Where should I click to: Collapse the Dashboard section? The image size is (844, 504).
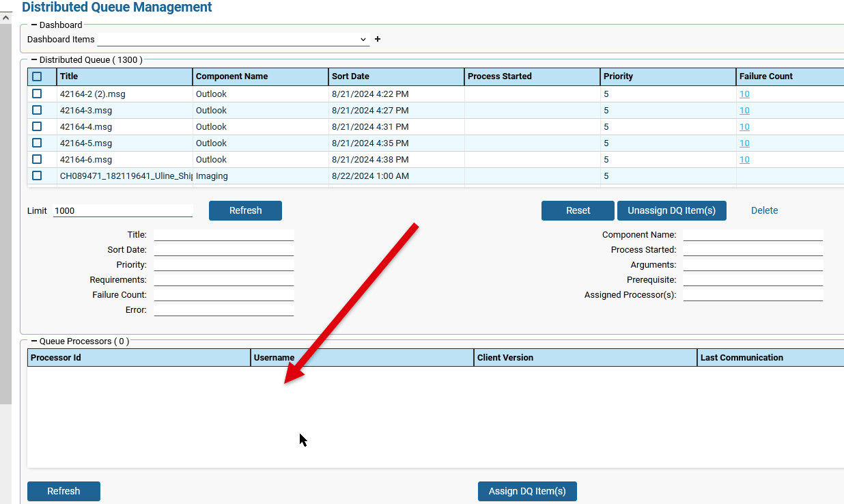click(x=34, y=25)
